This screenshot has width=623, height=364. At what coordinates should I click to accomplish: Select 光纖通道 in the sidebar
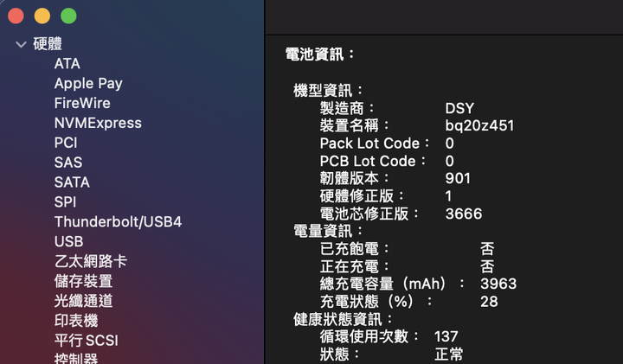(x=83, y=301)
